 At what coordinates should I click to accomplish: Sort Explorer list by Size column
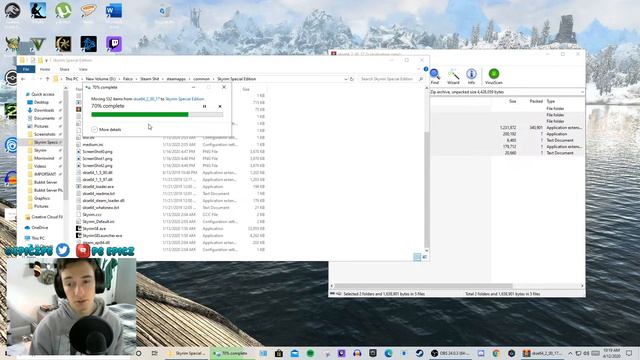point(246,89)
